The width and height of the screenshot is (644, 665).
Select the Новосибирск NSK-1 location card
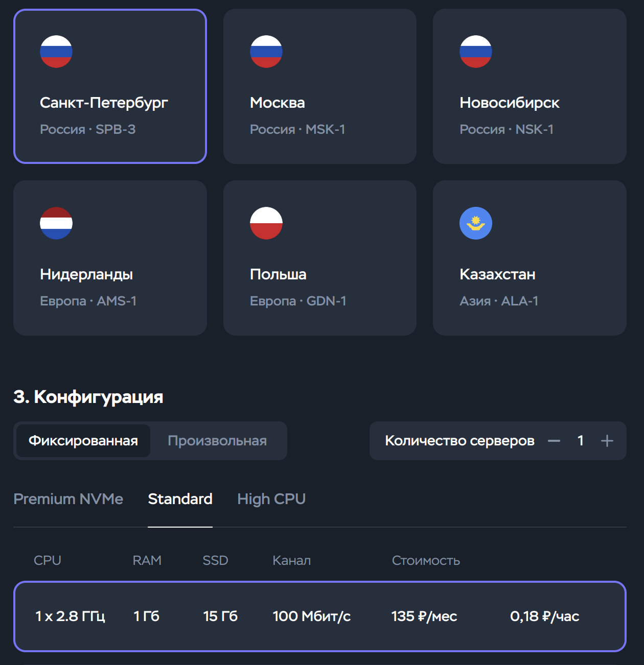click(x=530, y=86)
